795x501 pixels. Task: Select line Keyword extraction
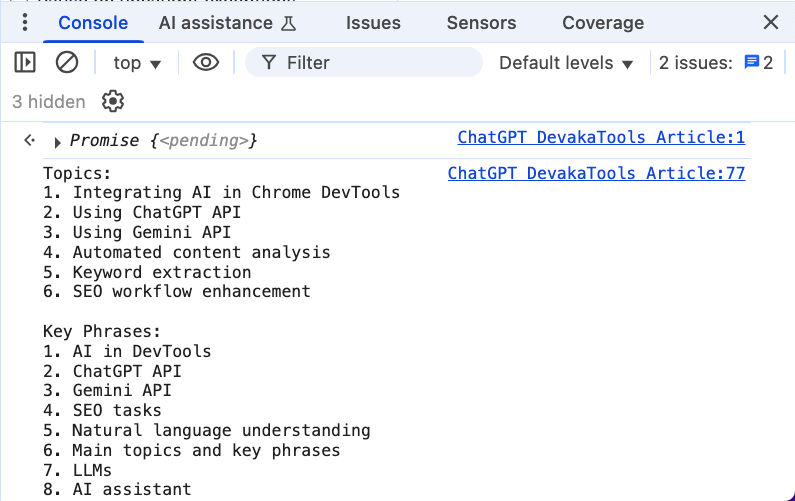click(147, 272)
